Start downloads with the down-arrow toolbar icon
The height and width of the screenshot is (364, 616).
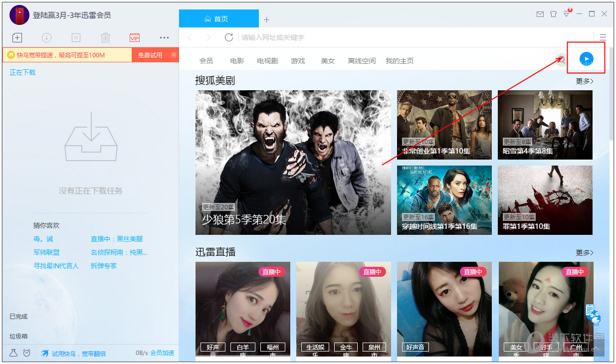pos(46,37)
